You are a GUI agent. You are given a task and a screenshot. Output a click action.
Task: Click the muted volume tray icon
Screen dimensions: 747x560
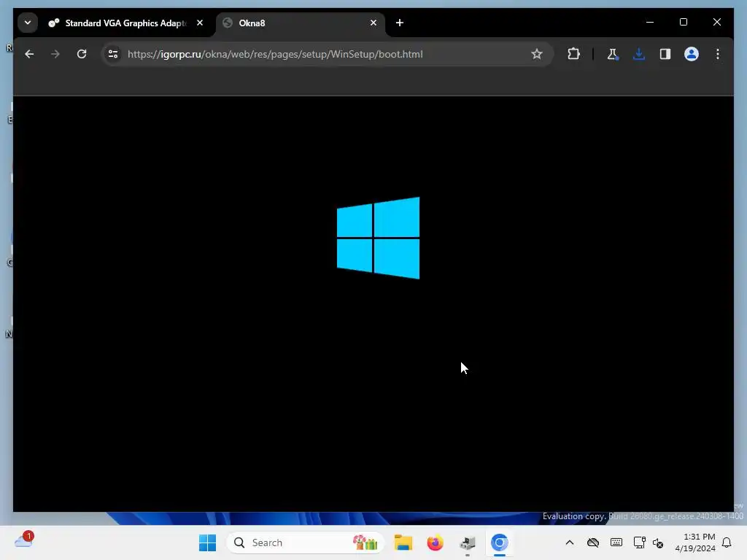click(x=658, y=542)
